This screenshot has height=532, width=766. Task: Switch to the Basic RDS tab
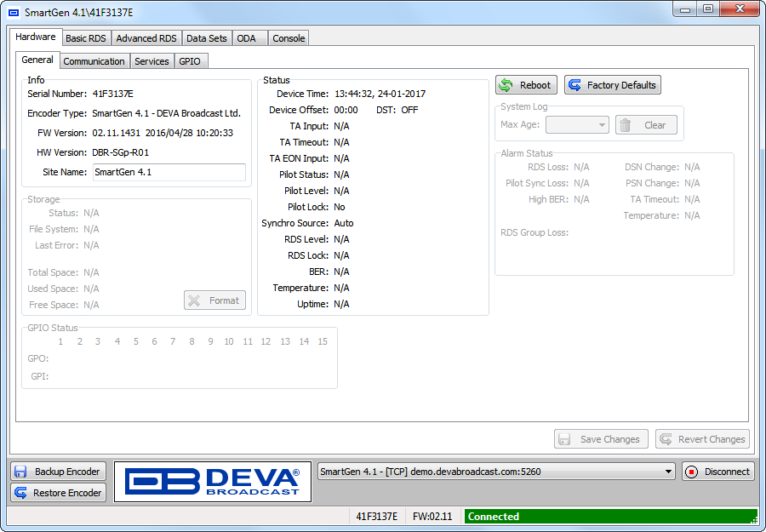point(87,38)
